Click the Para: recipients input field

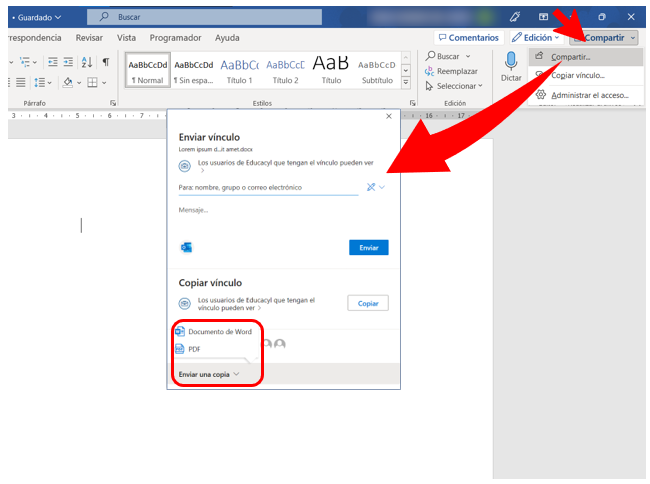[268, 188]
